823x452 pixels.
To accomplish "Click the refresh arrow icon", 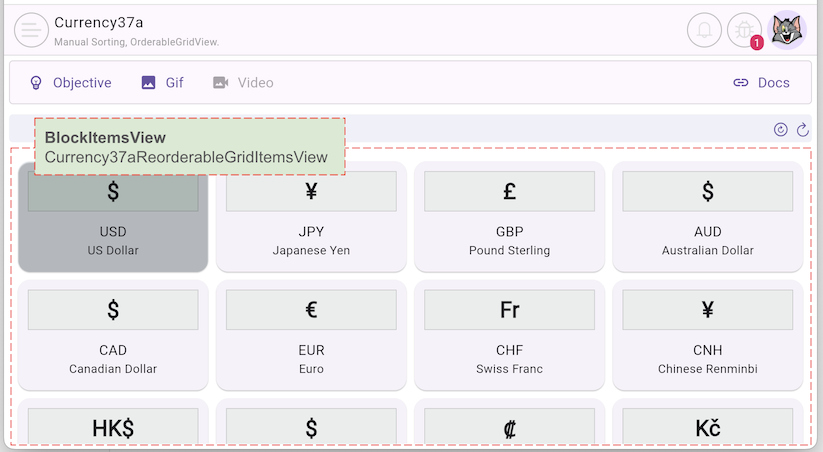I will coord(802,129).
